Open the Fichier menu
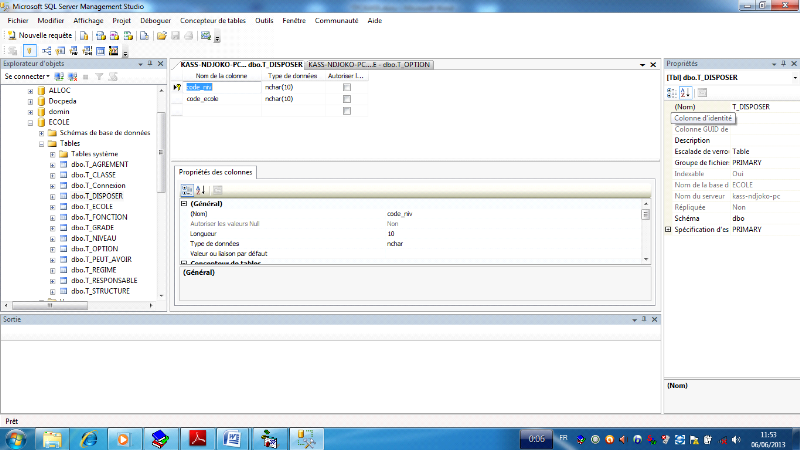The image size is (800, 450). tap(18, 20)
